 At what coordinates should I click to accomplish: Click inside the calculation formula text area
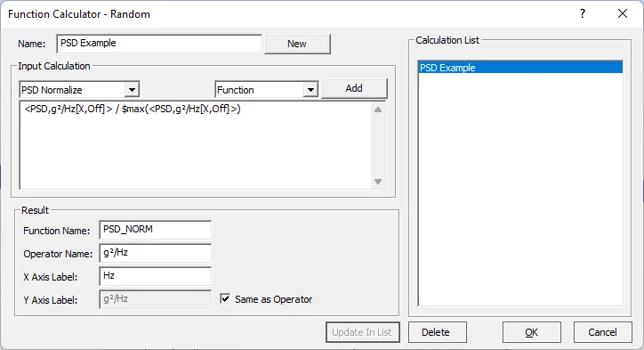196,145
